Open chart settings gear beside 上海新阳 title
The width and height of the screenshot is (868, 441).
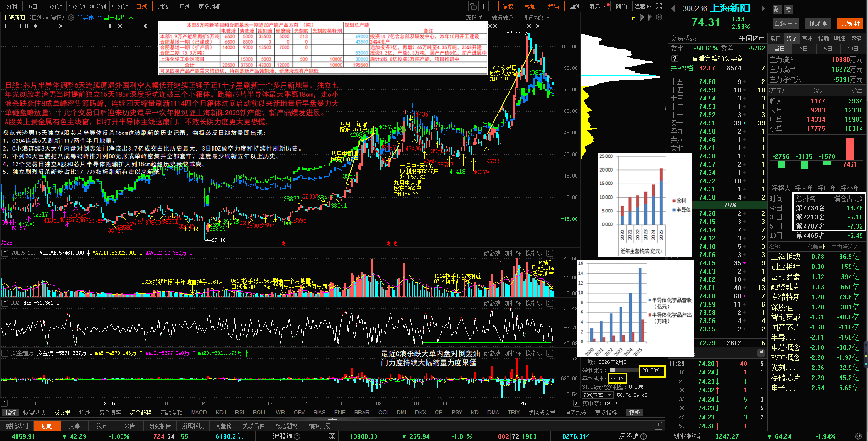tap(71, 17)
